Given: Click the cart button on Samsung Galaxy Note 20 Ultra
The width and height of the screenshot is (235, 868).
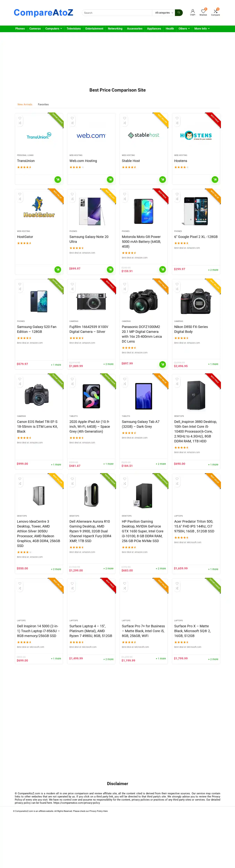Looking at the screenshot, I should pyautogui.click(x=110, y=269).
